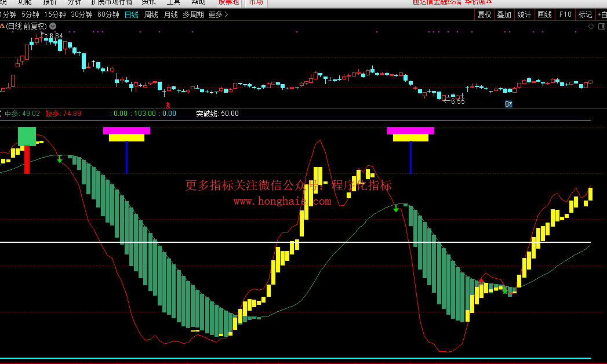The image size is (607, 364).
Task: Open the 多周期 multi-period view
Action: [193, 14]
